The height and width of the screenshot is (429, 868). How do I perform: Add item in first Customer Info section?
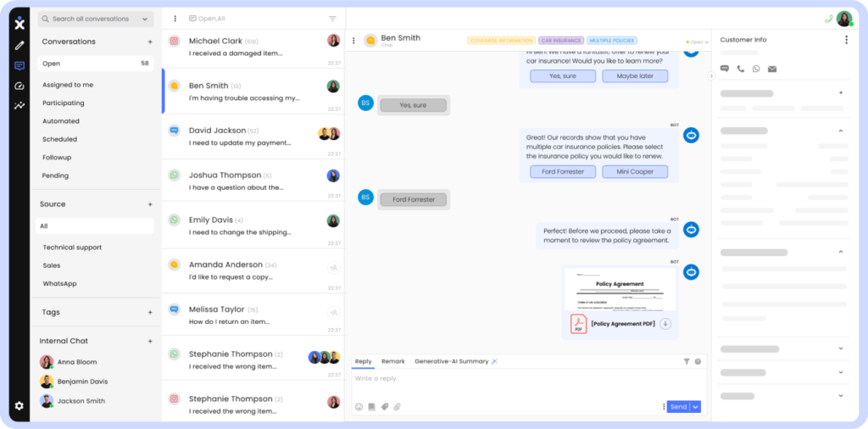pyautogui.click(x=841, y=93)
